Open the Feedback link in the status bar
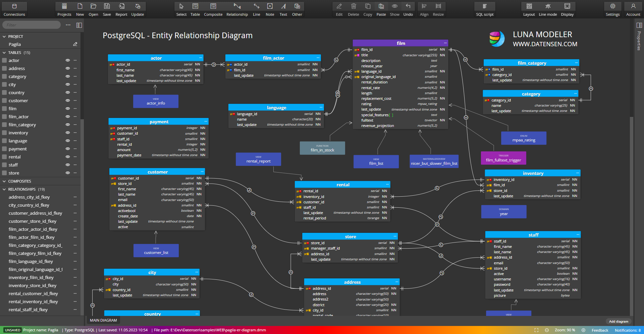 tap(600, 330)
